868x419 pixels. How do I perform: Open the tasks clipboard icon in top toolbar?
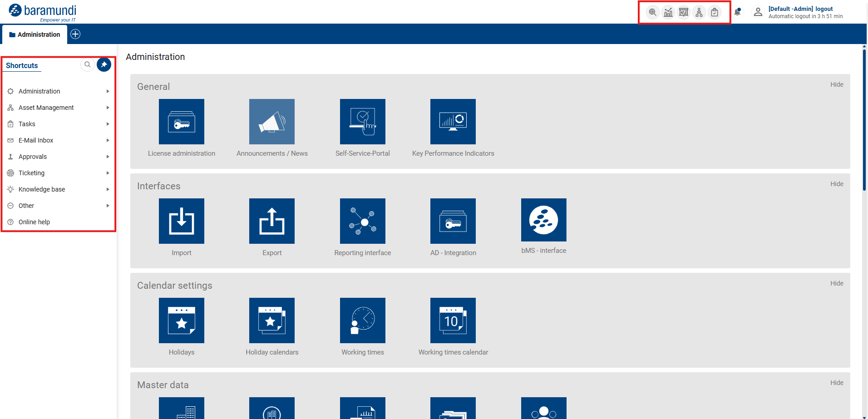[x=715, y=13]
